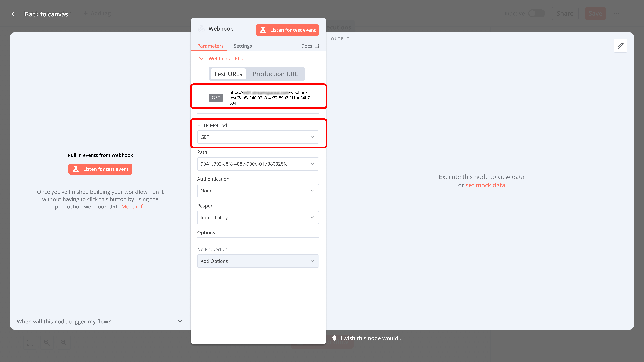The image size is (644, 362).
Task: Click the Execute this node to view data text
Action: [481, 177]
